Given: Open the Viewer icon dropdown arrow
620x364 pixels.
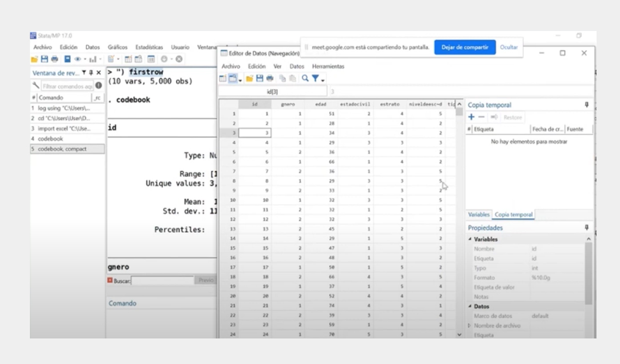Looking at the screenshot, I should [85, 60].
